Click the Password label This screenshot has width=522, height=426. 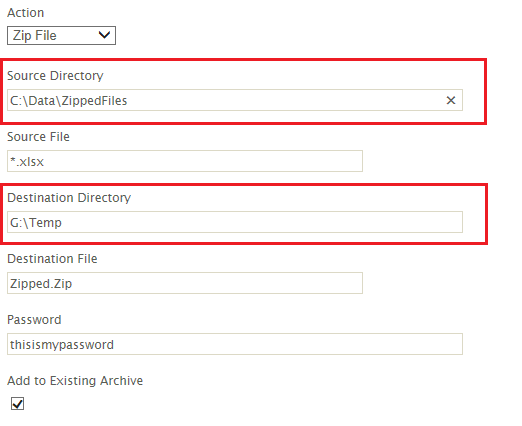click(x=34, y=320)
